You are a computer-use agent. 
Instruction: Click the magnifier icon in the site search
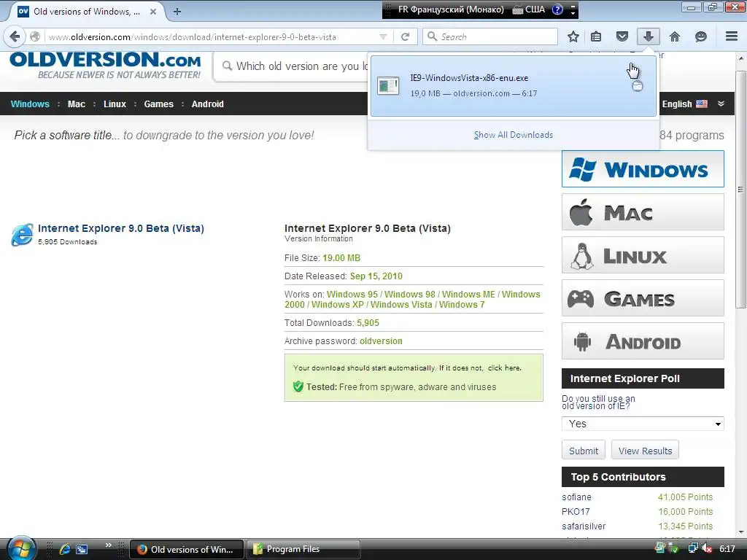pos(228,66)
